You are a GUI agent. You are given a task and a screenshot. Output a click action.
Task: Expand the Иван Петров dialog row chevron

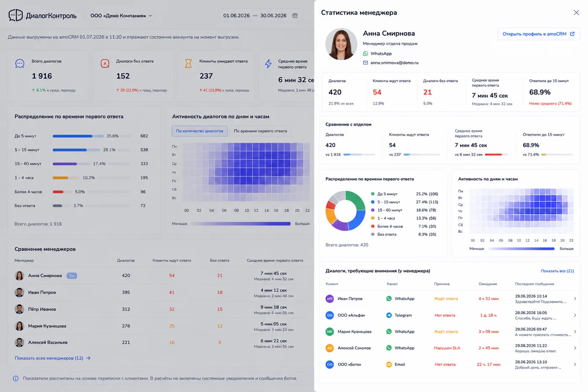[x=575, y=299]
